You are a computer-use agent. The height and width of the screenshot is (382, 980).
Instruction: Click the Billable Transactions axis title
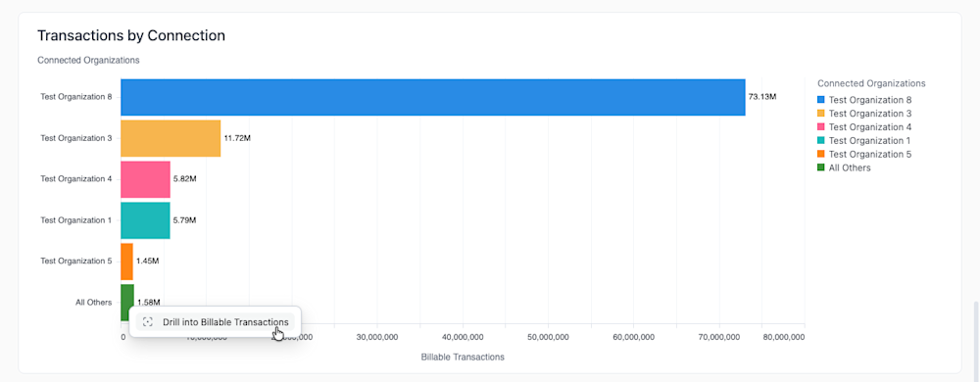[x=463, y=358]
